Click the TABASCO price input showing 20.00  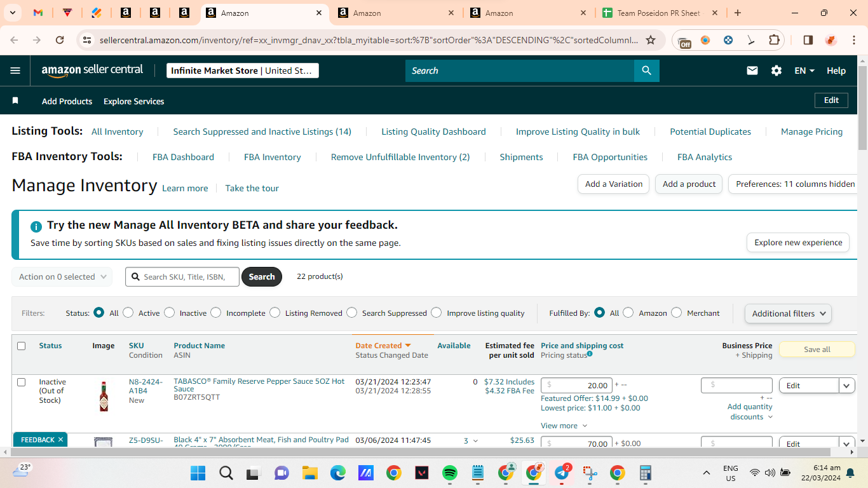576,385
